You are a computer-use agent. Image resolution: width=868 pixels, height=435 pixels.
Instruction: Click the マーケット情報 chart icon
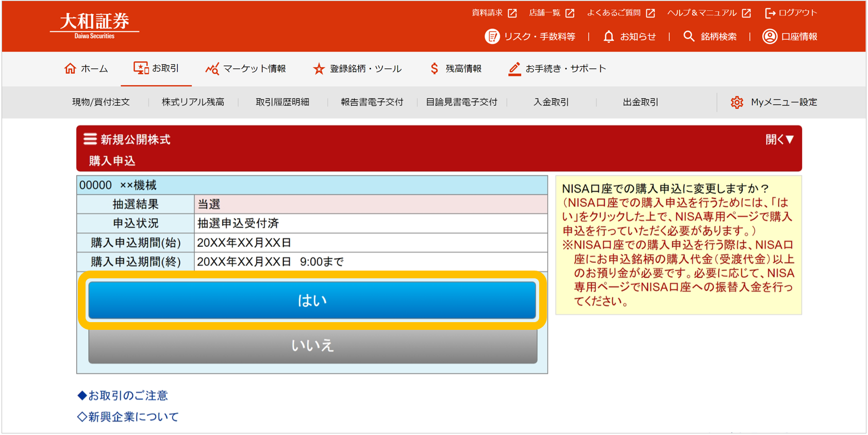pos(212,69)
